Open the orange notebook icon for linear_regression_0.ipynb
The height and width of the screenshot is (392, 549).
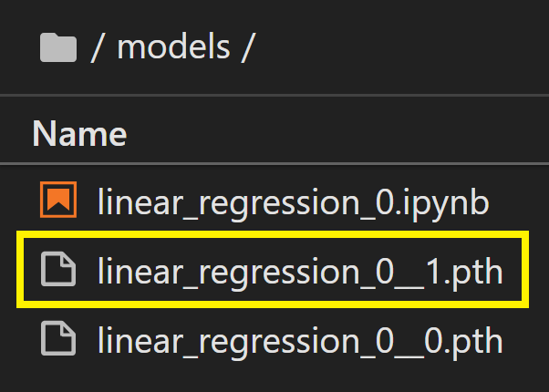[x=58, y=200]
